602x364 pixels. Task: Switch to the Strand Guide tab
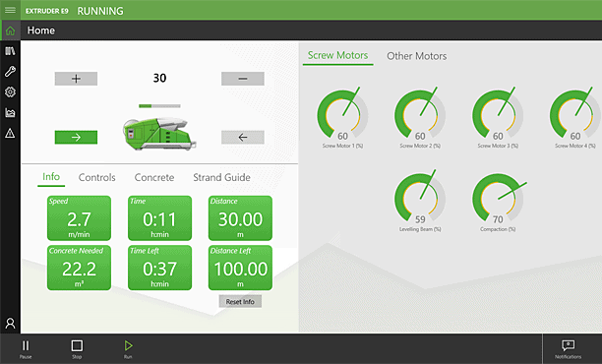(221, 177)
